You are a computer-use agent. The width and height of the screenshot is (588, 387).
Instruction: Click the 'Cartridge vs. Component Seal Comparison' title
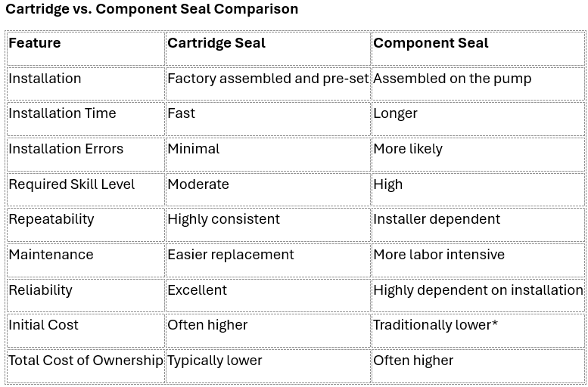pos(151,9)
